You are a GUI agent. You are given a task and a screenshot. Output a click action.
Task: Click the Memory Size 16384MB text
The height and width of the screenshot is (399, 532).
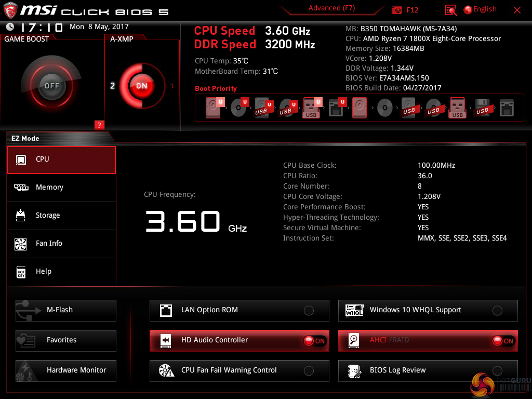click(x=385, y=48)
